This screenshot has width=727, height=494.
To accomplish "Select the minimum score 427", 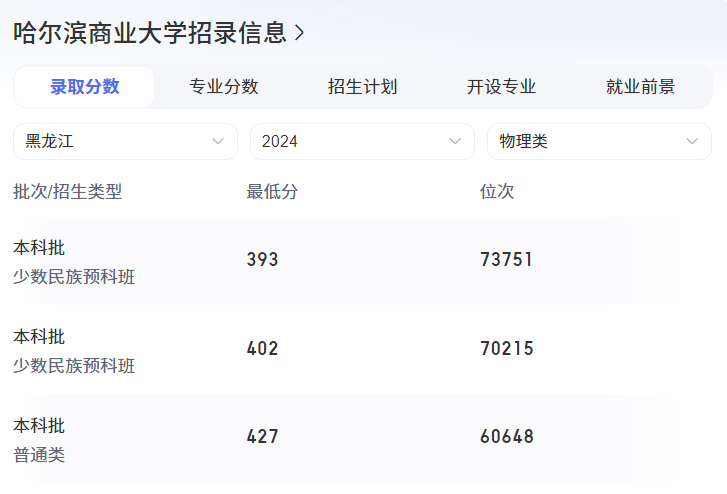I will tap(262, 437).
